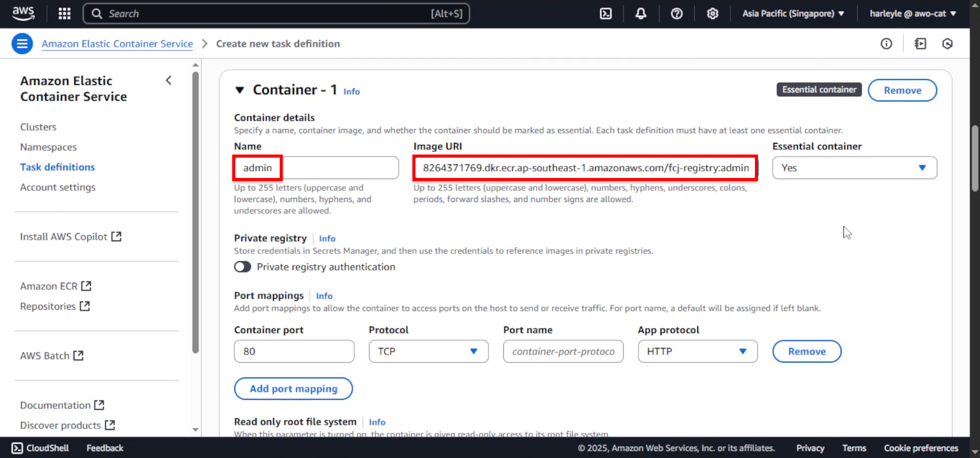
Task: Open Documentation sidebar link
Action: coord(55,405)
